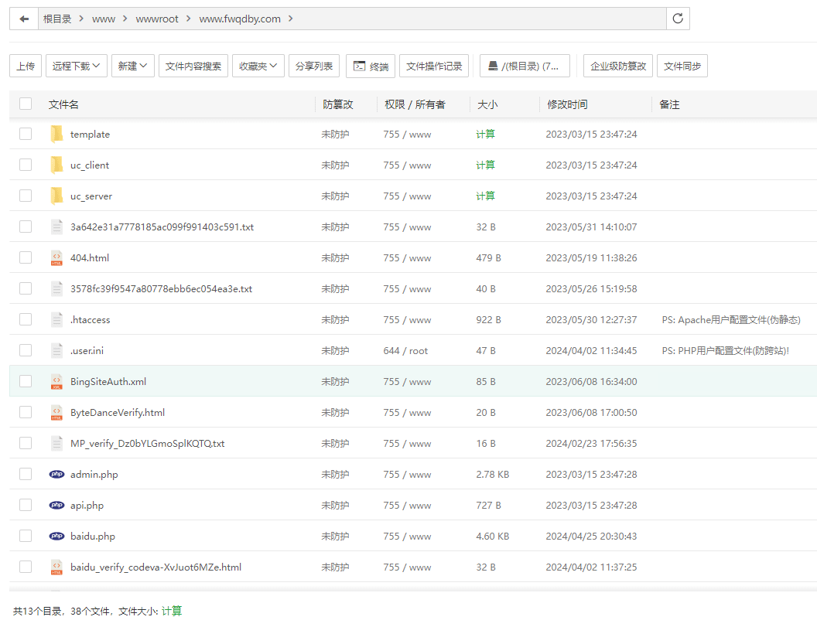Viewport: 817px width, 644px height.
Task: Click 644 / root permission for .user.ini
Action: click(x=405, y=351)
